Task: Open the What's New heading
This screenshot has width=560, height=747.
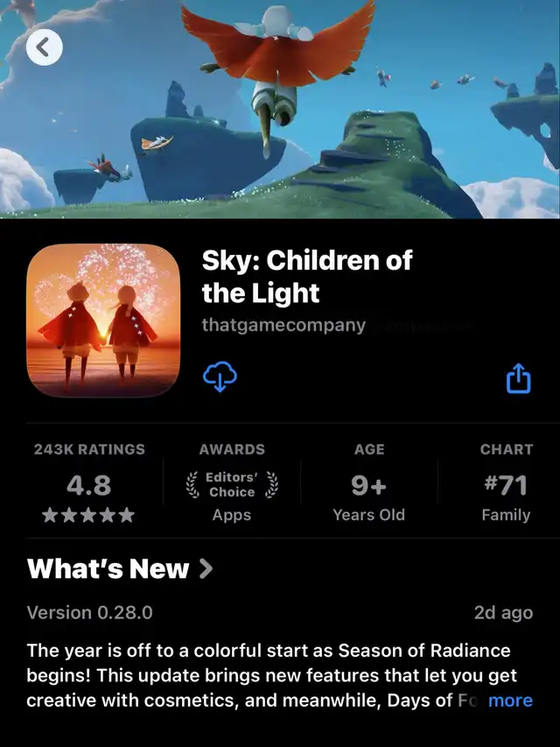Action: click(x=108, y=568)
